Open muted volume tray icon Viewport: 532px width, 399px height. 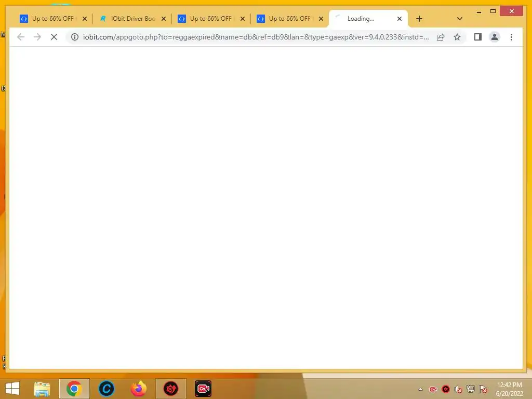(458, 389)
